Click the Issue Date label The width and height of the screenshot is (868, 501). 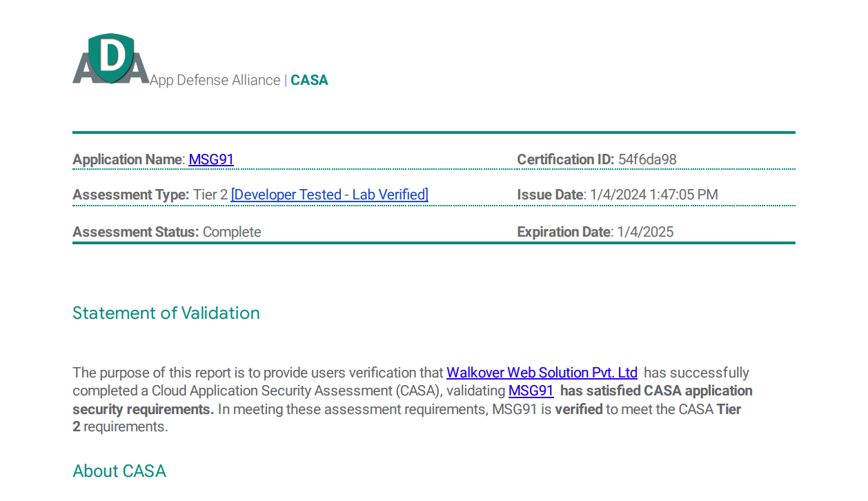point(551,195)
